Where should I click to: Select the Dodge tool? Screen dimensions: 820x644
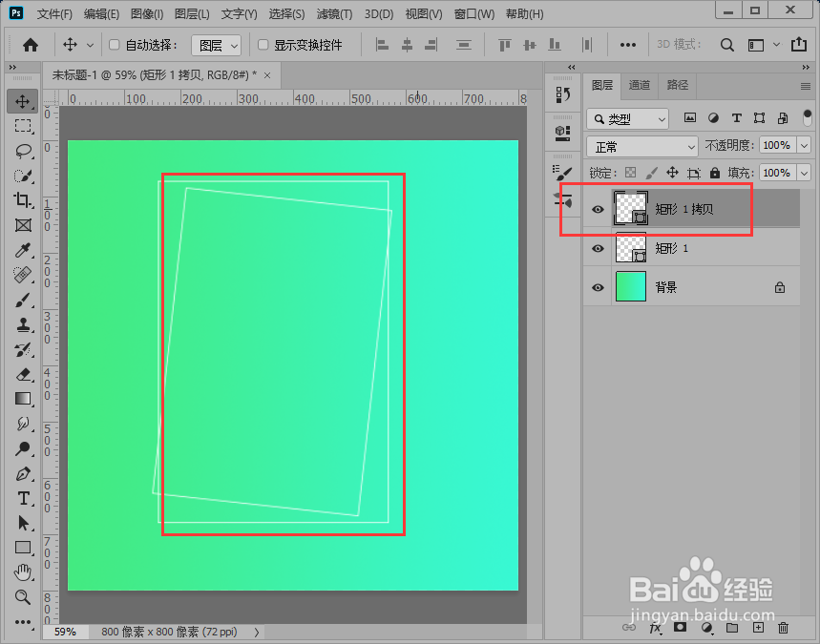[23, 448]
